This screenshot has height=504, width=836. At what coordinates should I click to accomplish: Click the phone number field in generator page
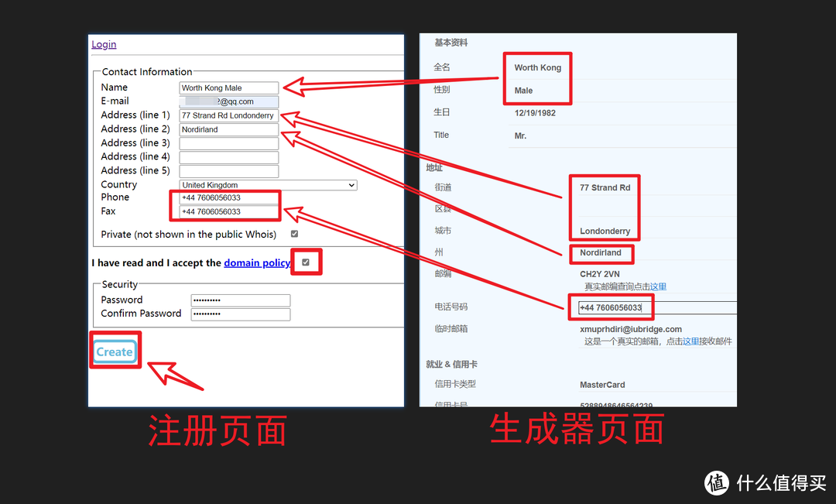tap(657, 307)
